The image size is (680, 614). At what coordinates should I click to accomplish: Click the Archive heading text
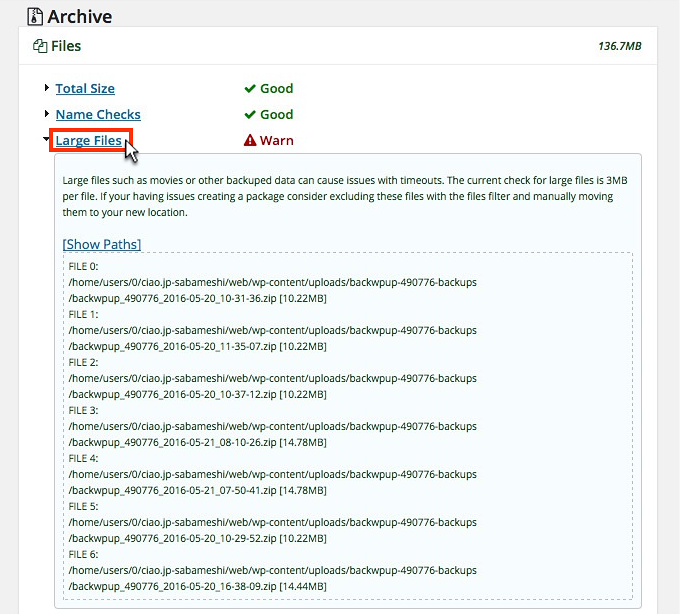[80, 17]
